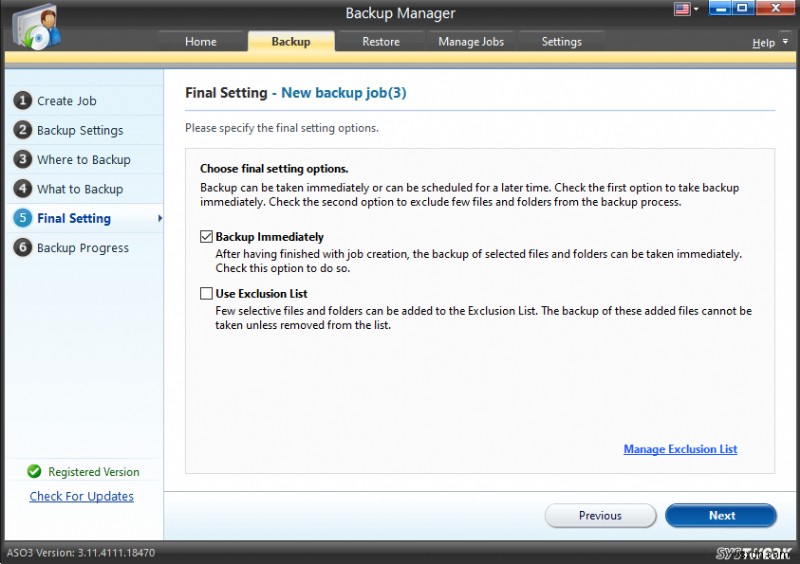Expand the Help menu arrow
Viewport: 800px width, 564px height.
785,41
